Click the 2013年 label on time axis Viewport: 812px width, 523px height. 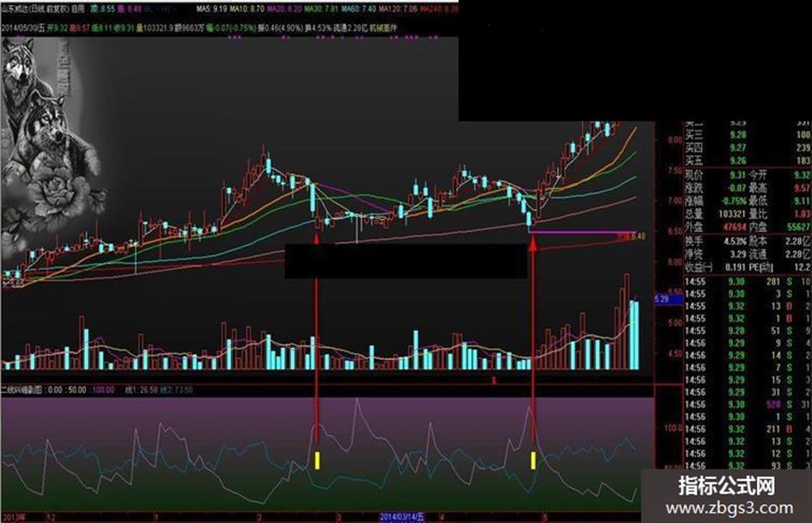click(14, 517)
